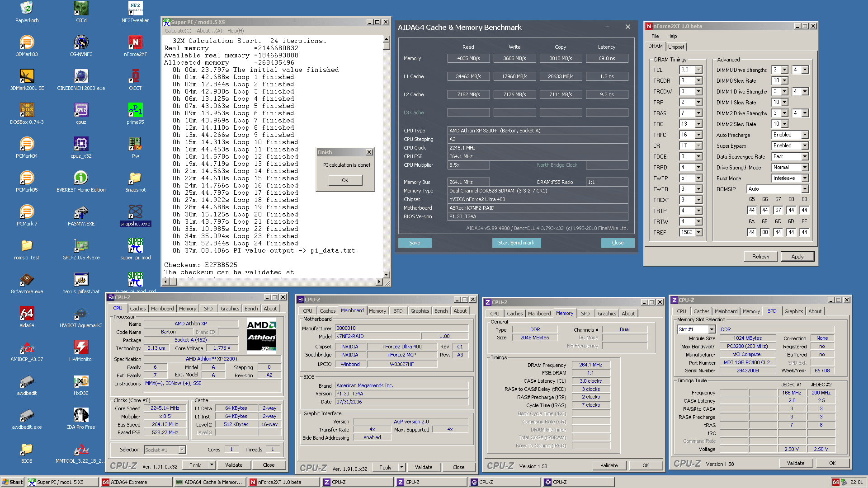Open the TREF value dropdown
The image size is (868, 488).
coord(698,232)
